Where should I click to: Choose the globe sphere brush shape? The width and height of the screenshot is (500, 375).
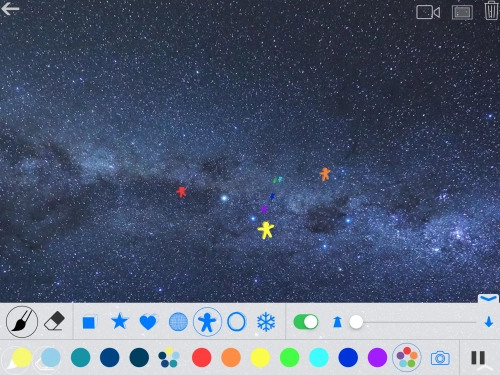point(178,322)
